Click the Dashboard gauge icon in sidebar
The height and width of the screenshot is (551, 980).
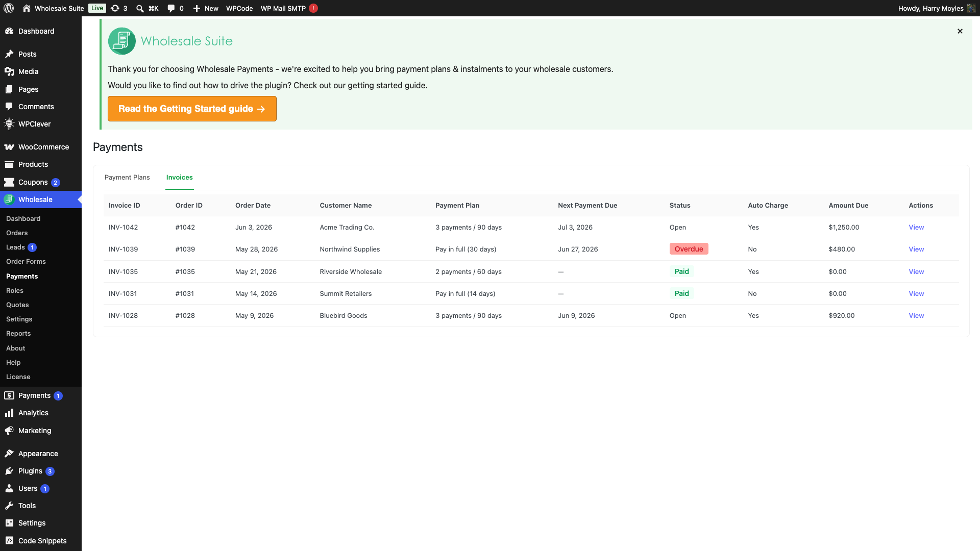coord(9,31)
